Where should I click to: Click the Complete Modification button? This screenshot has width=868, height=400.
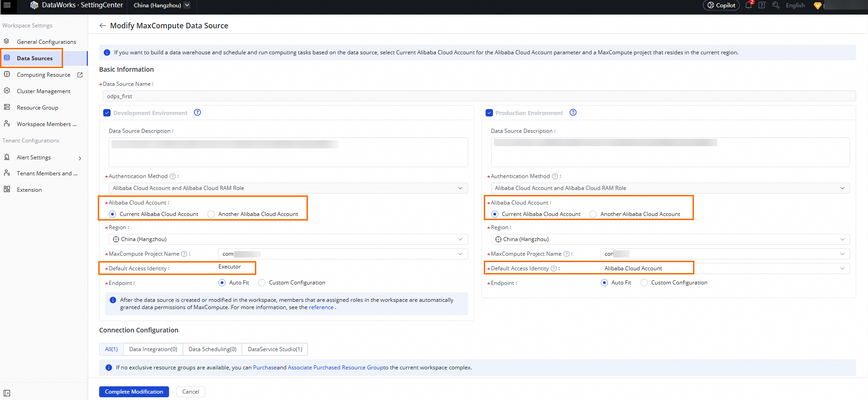pos(134,392)
